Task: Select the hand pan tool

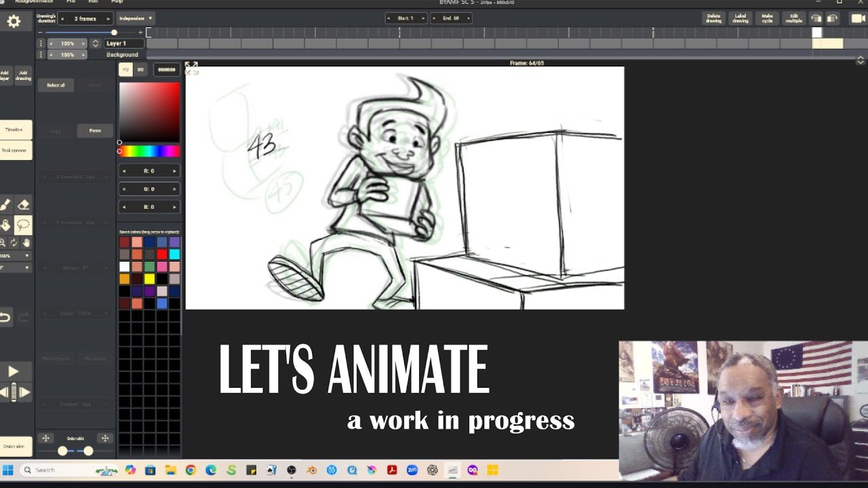Action: [26, 243]
